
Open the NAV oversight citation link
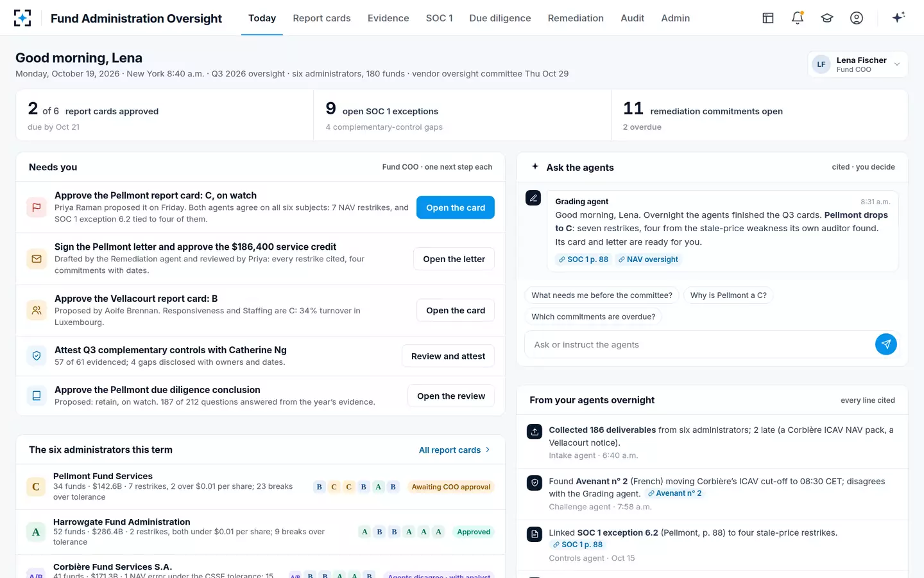[648, 259]
